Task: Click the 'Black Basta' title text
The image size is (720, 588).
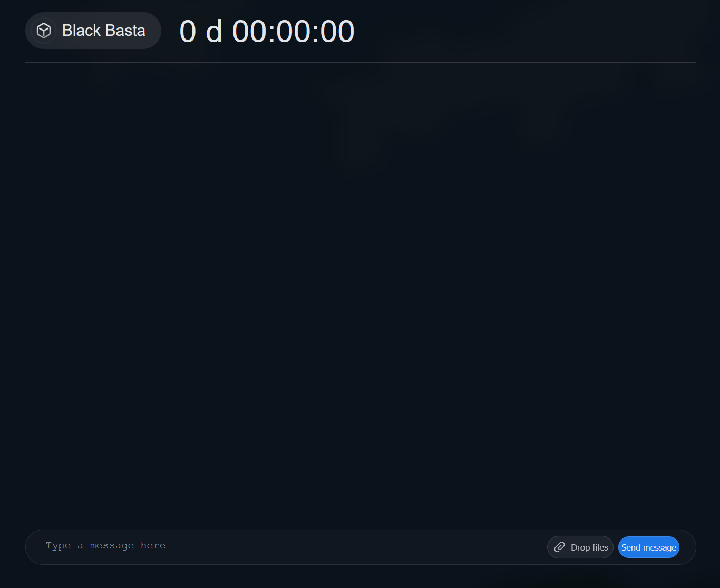Action: coord(104,31)
